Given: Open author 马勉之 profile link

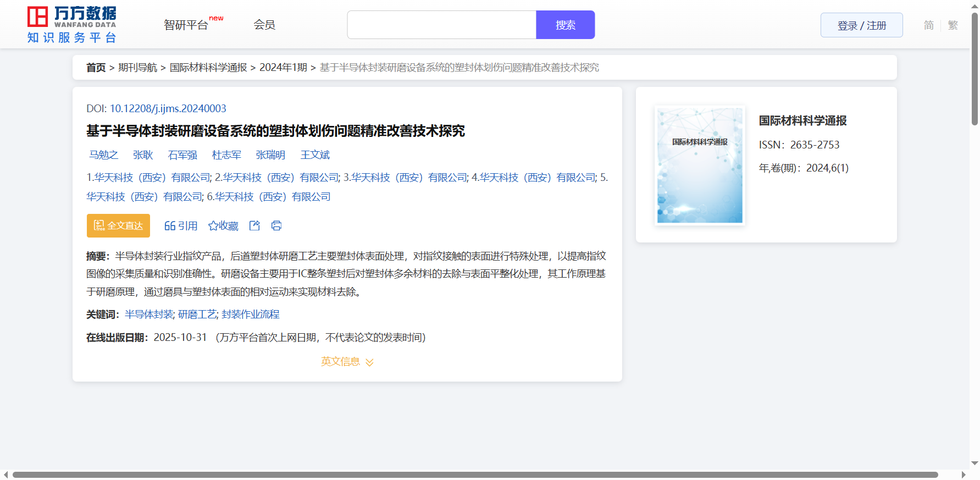Looking at the screenshot, I should [103, 155].
